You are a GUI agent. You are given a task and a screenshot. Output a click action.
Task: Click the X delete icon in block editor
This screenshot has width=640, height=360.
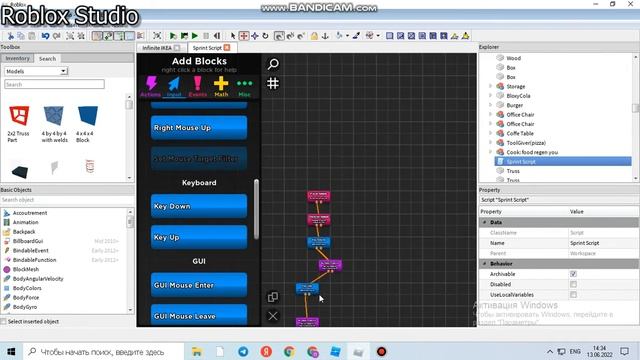point(273,316)
